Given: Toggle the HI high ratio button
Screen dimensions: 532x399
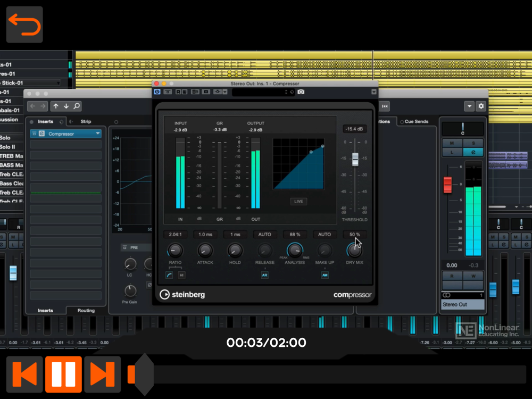Looking at the screenshot, I should coord(181,275).
